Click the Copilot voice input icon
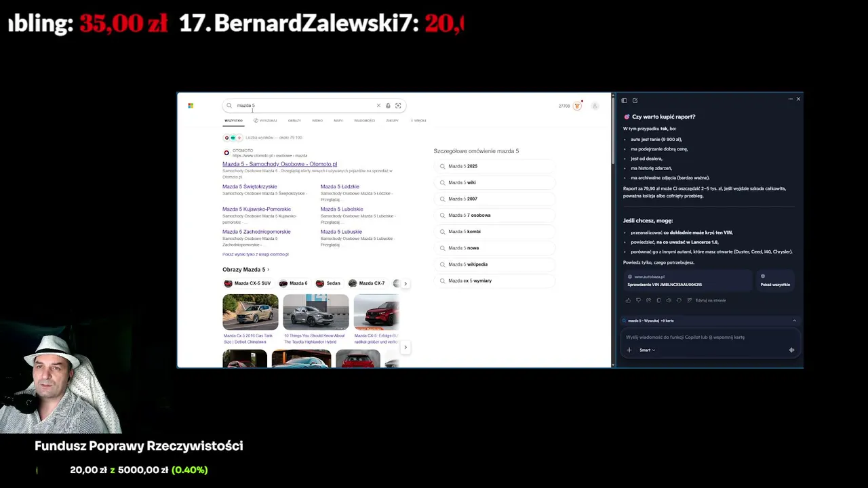868x488 pixels. 791,350
